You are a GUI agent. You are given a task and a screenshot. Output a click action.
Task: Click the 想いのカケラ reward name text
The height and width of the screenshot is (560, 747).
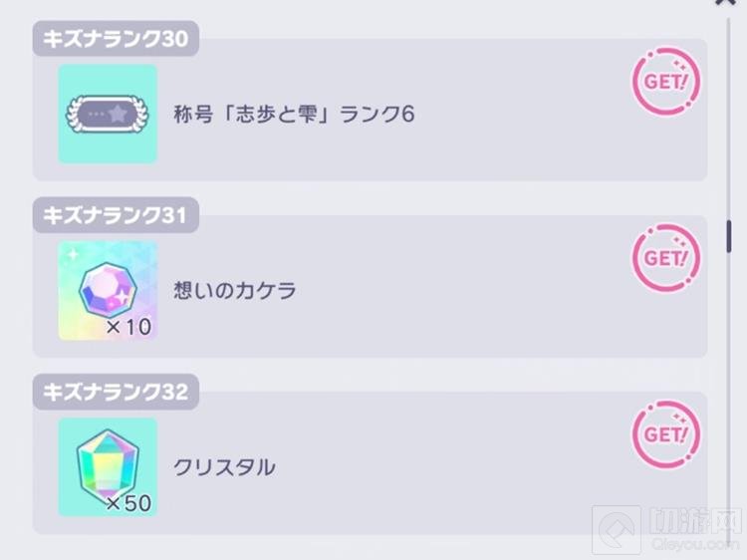pos(235,291)
